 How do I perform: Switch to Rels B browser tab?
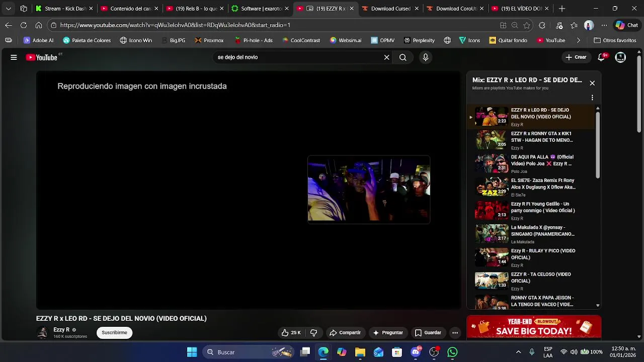195,9
